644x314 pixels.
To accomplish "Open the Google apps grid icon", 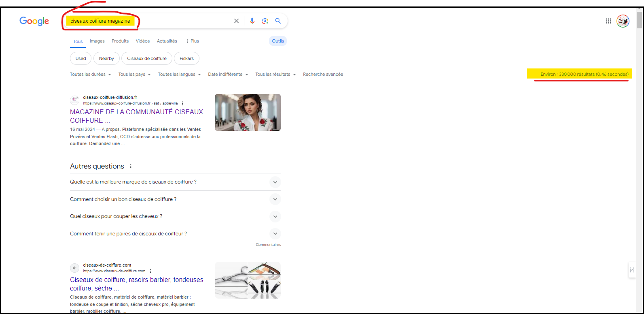I will pyautogui.click(x=608, y=21).
